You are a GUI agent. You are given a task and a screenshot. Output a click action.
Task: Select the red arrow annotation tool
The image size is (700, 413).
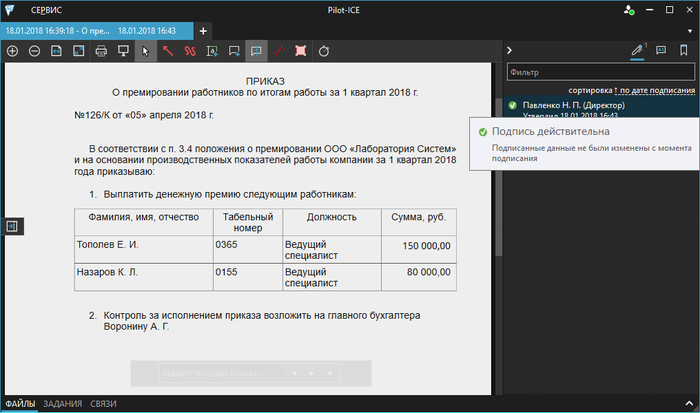pos(167,50)
